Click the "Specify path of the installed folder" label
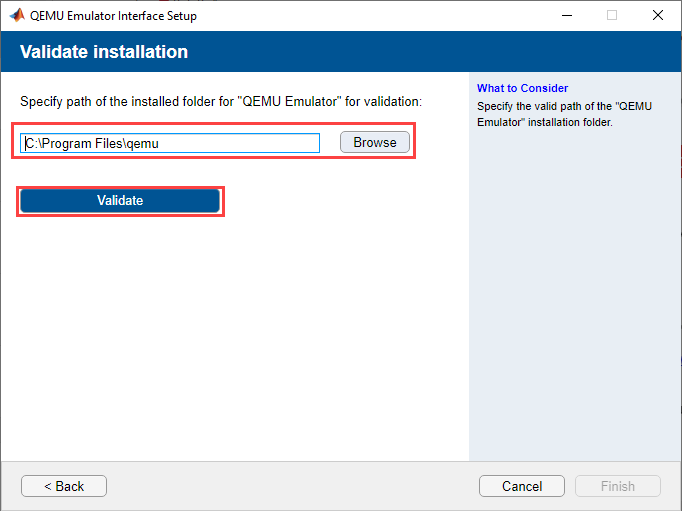 221,102
